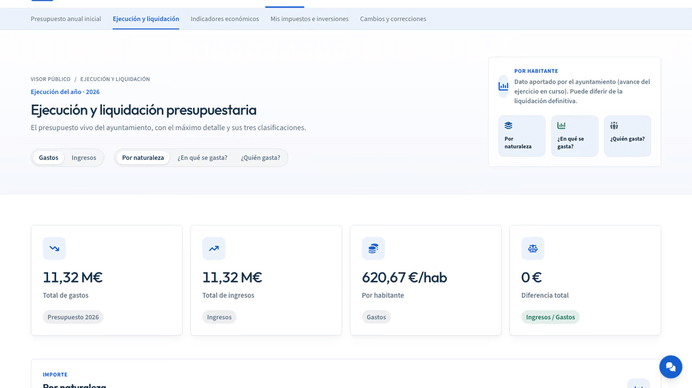The width and height of the screenshot is (692, 388).
Task: Go to the Presupuesto anual inicial tab
Action: 66,19
